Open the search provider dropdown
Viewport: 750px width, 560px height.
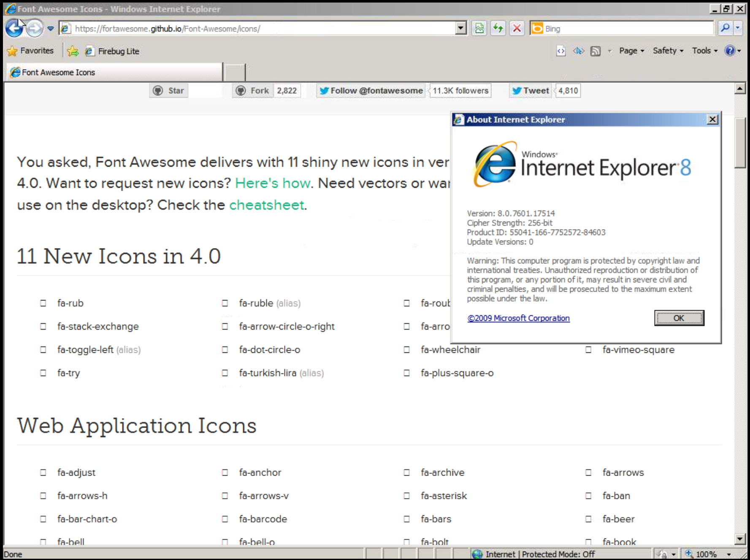[x=737, y=28]
